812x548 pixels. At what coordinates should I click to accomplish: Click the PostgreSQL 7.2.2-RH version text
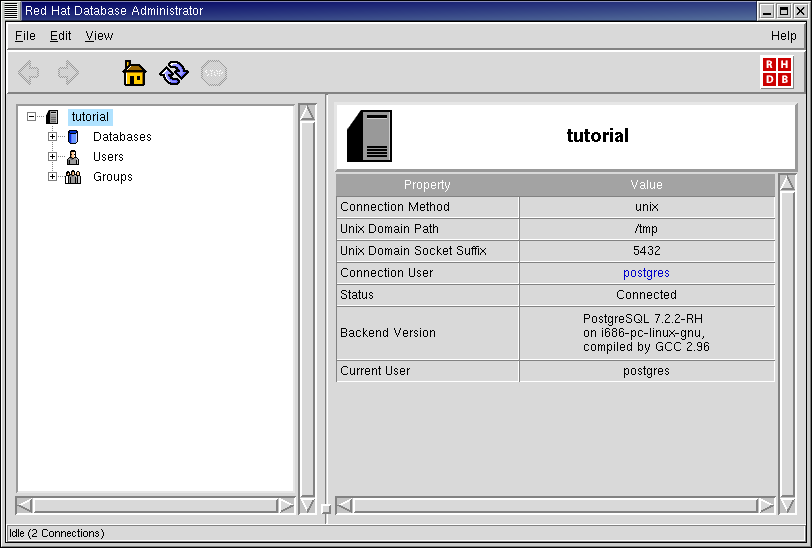pos(646,333)
